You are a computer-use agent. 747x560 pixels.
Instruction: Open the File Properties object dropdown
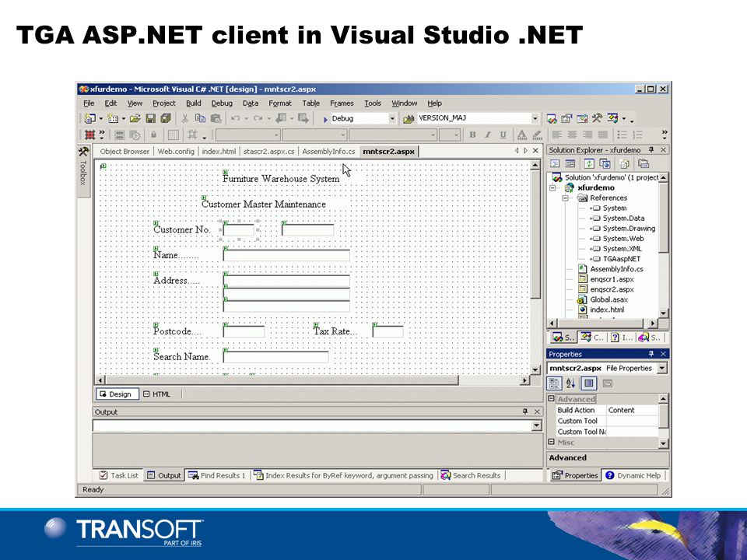click(662, 368)
